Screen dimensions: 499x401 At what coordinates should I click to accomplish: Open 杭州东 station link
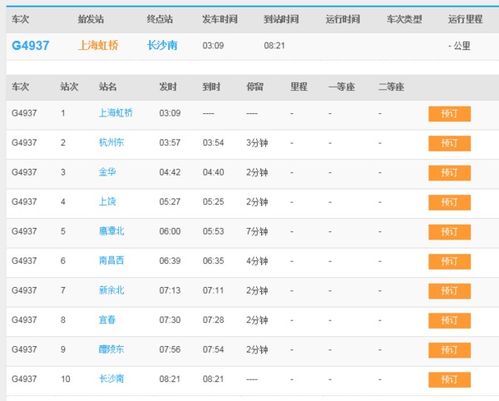(x=111, y=143)
